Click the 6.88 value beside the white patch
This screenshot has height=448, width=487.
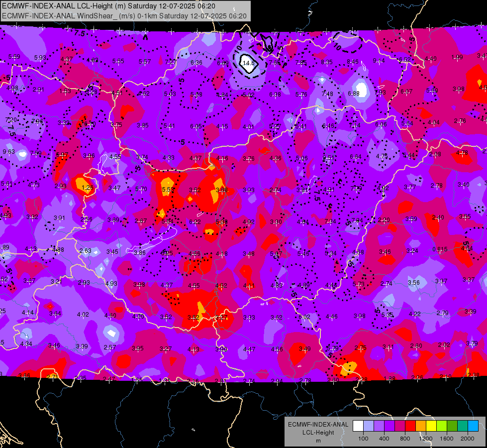[354, 93]
